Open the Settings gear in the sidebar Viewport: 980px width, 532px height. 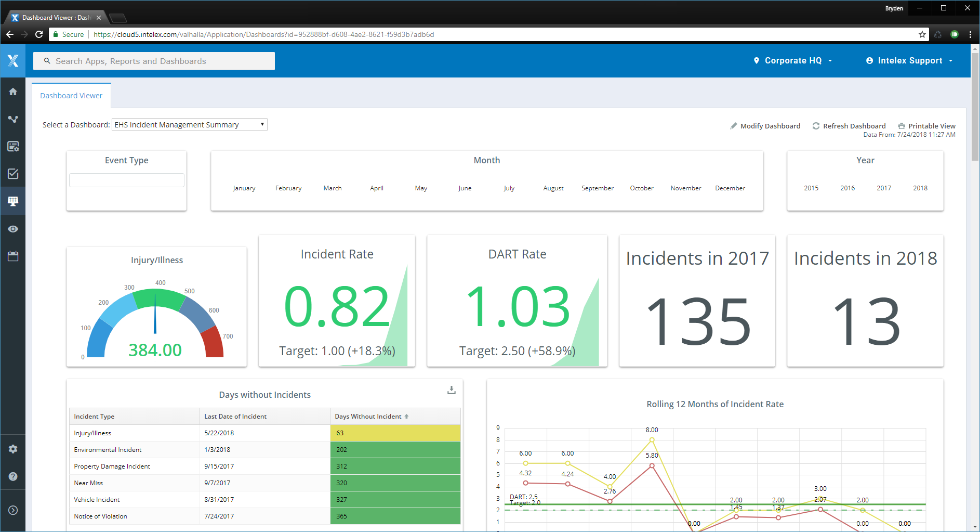13,449
